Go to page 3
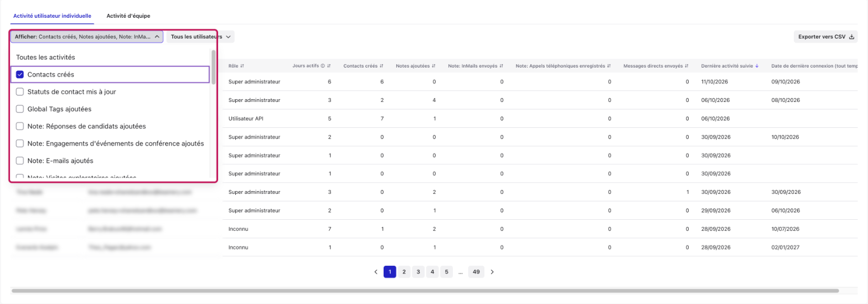The image size is (868, 304). tap(418, 272)
